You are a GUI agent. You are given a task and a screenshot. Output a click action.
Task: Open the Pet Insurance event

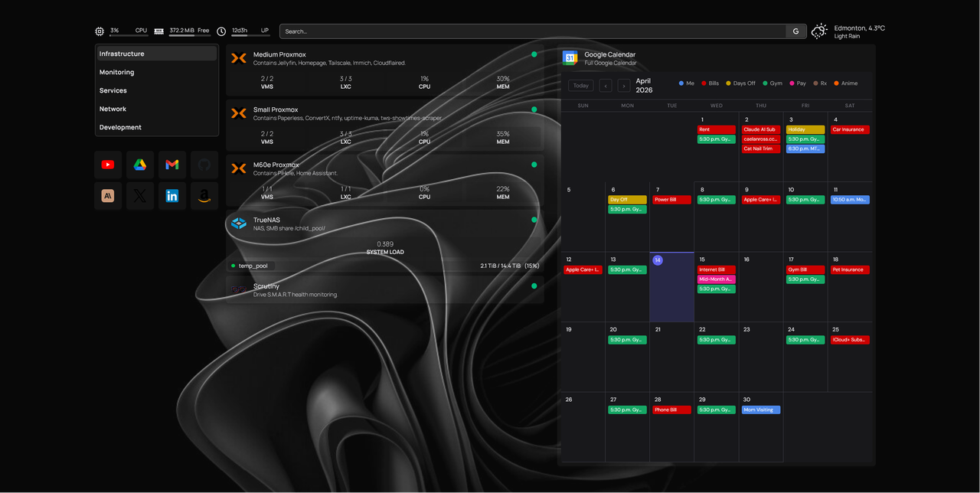[850, 269]
